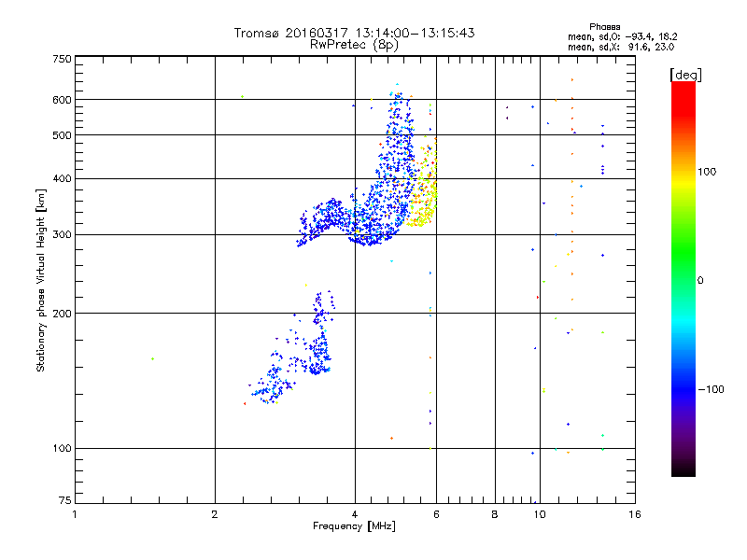This screenshot has width=747, height=560.
Task: Select the mean, sd,X: 91.6, 23.0 line
Action: (x=621, y=47)
